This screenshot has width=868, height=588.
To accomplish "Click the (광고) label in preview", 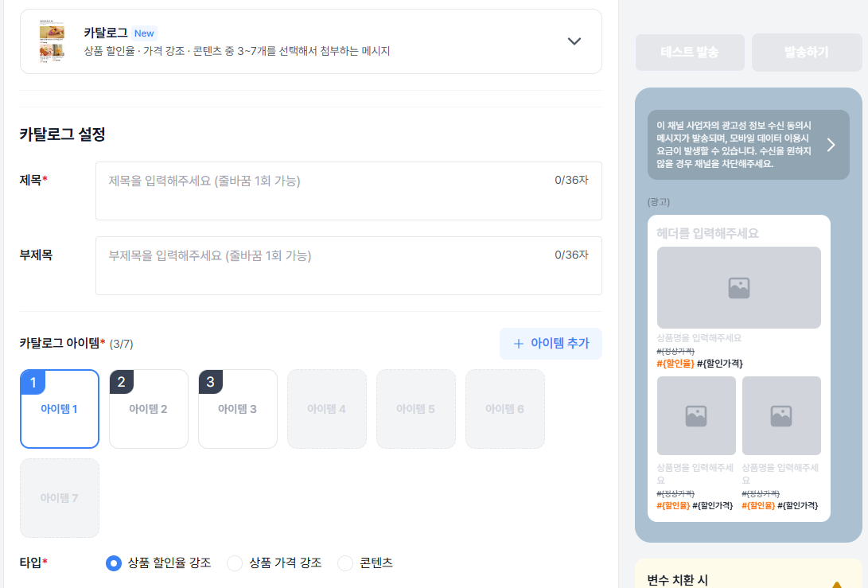I will pyautogui.click(x=659, y=202).
